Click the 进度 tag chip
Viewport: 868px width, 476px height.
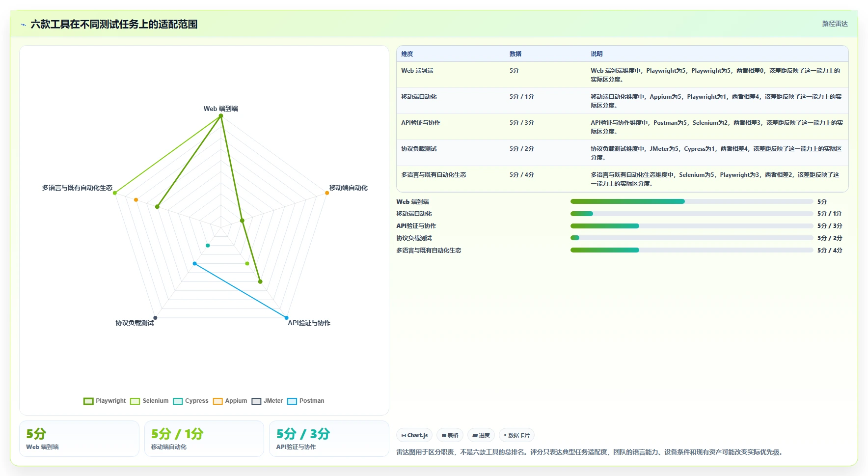[481, 435]
